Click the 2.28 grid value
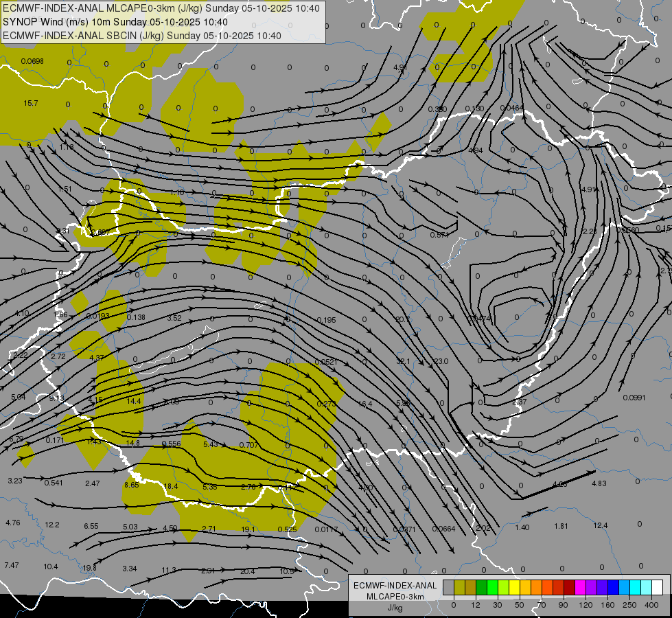672x618 pixels. coord(589,231)
